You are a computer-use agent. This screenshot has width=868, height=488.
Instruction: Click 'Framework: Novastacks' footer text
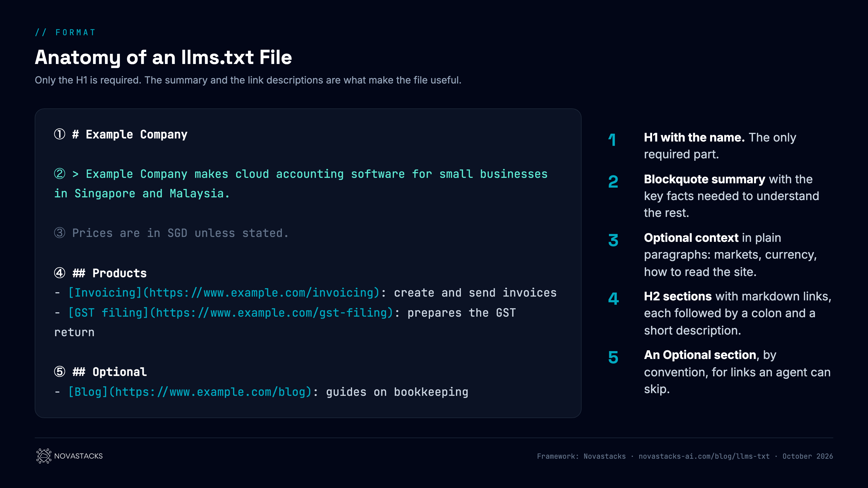581,456
